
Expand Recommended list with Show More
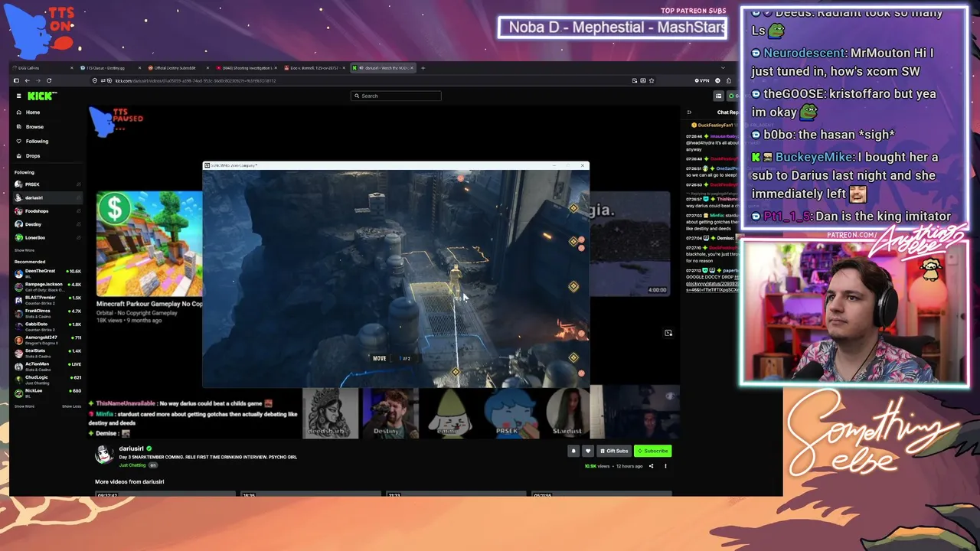24,406
